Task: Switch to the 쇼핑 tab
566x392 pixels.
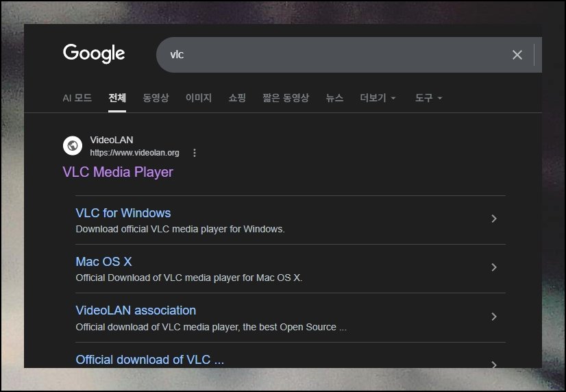Action: (237, 98)
